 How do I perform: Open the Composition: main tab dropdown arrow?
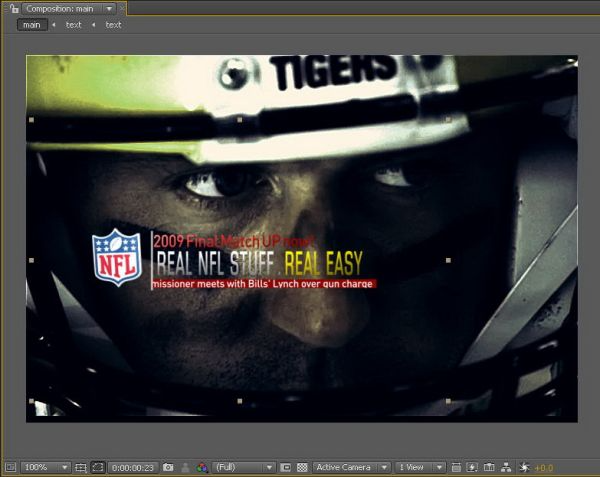[x=109, y=8]
